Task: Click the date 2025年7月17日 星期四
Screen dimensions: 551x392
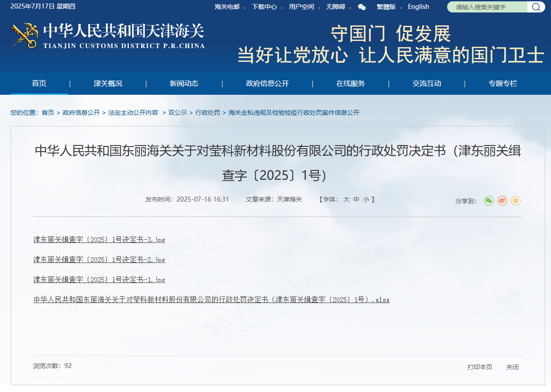Action: pos(43,7)
